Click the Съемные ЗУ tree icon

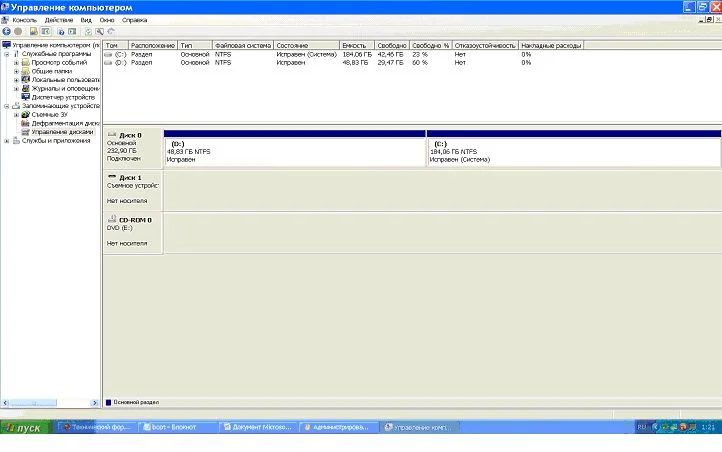point(26,115)
